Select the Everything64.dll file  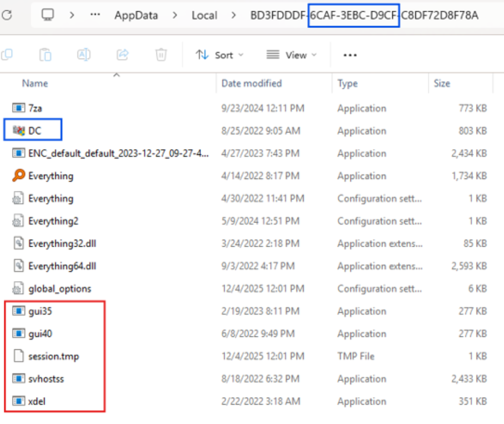tap(62, 266)
